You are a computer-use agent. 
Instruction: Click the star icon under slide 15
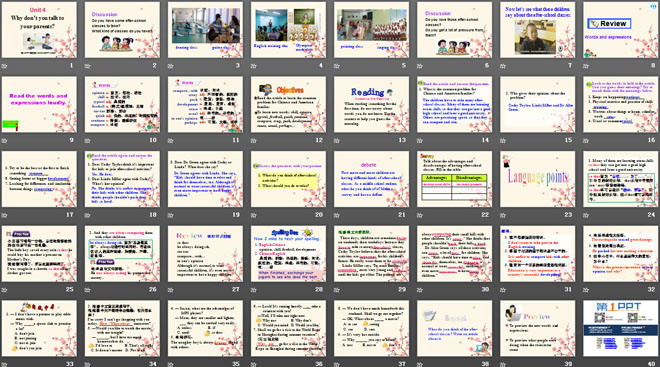(x=503, y=141)
